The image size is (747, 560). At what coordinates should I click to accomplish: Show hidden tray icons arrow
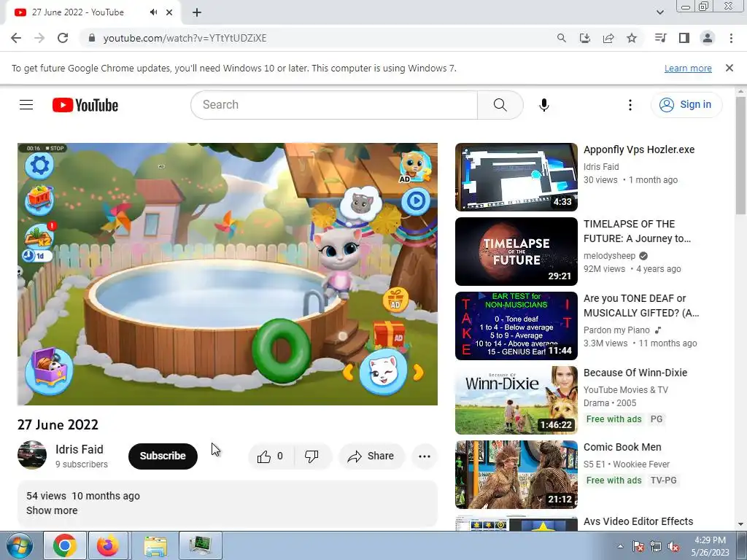tap(620, 546)
